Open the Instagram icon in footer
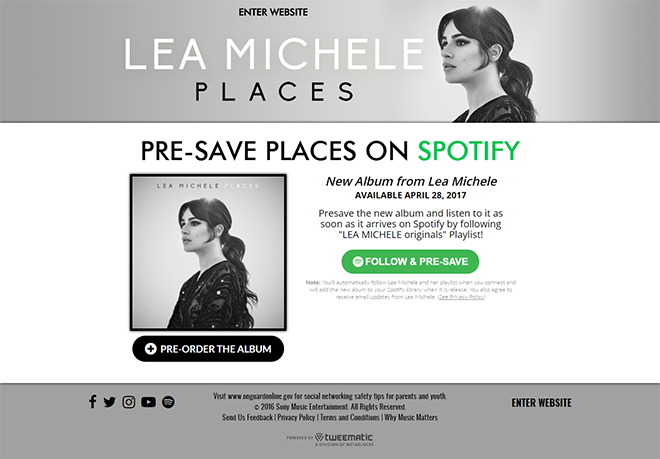Screen dimensions: 660x459 coord(129,402)
